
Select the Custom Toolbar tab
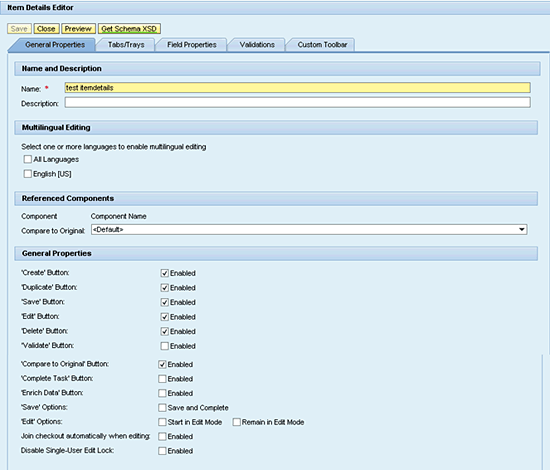click(x=322, y=45)
